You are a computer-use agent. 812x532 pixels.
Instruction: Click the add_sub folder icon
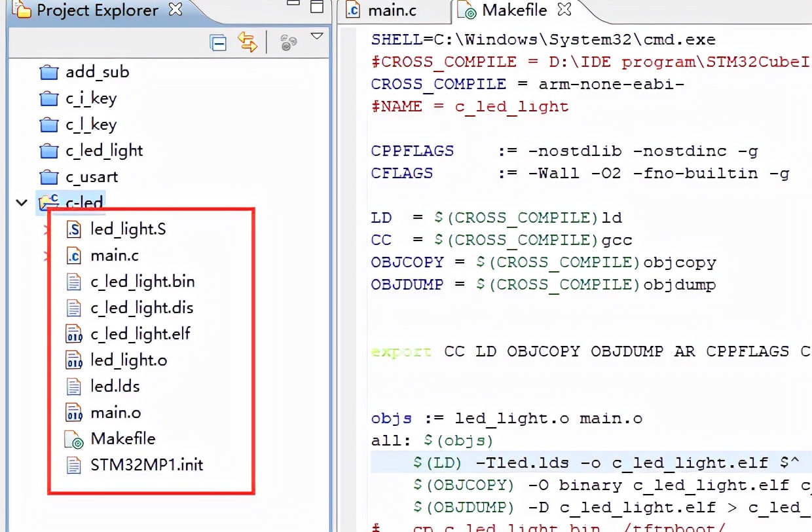pyautogui.click(x=49, y=72)
